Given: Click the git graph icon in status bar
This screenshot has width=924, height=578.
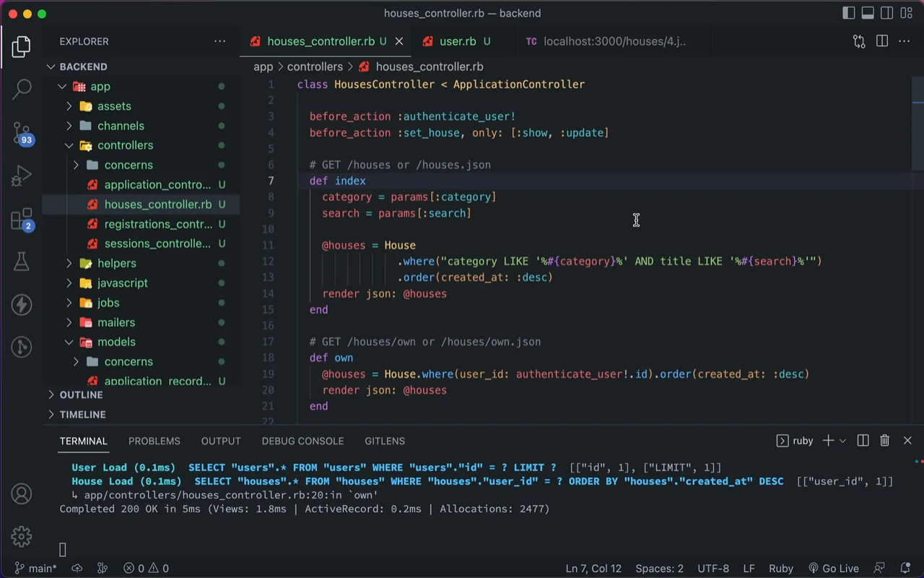Looking at the screenshot, I should pyautogui.click(x=103, y=569).
